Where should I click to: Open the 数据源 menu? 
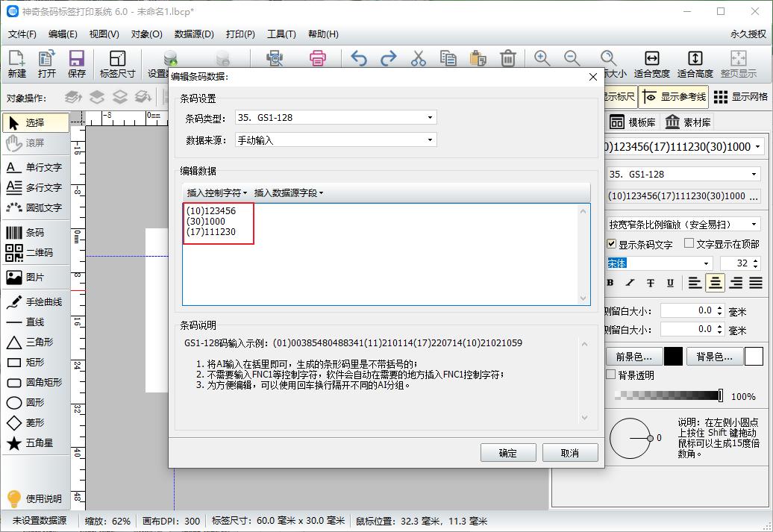pyautogui.click(x=193, y=34)
